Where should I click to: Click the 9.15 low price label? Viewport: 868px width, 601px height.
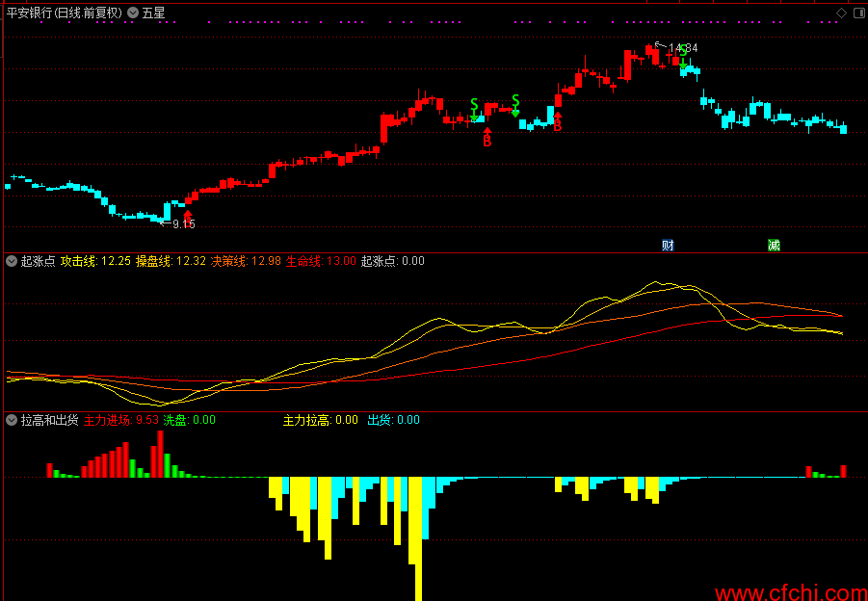pos(184,224)
